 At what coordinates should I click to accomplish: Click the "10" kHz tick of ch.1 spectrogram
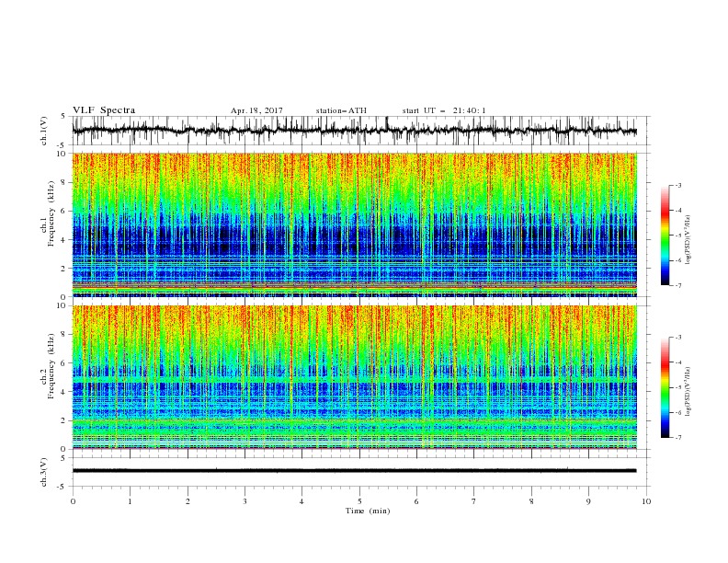point(63,154)
